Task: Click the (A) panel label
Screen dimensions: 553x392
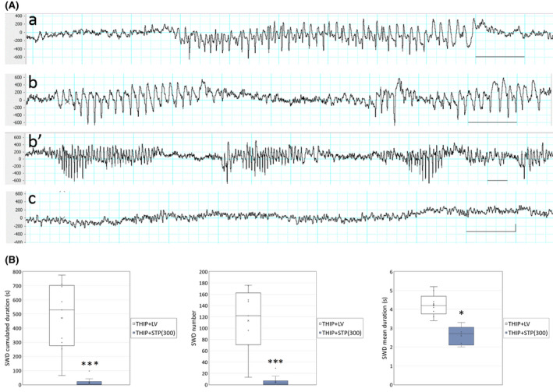Action: pyautogui.click(x=12, y=5)
